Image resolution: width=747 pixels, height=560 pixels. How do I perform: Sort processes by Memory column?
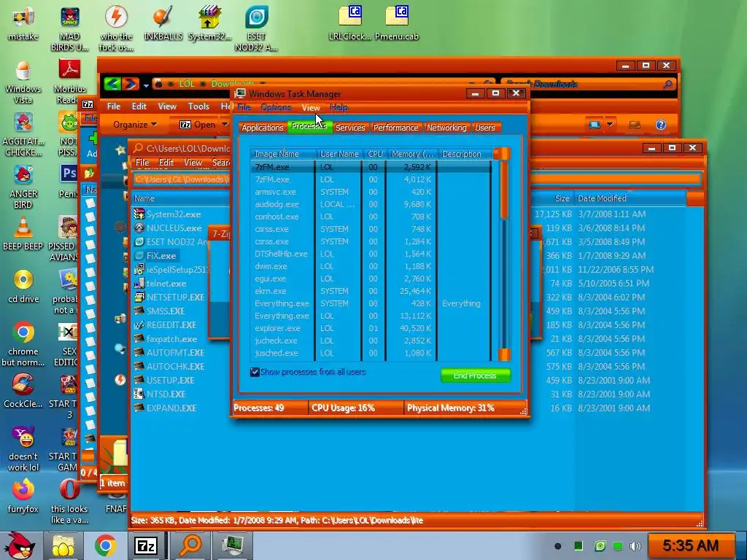point(411,154)
